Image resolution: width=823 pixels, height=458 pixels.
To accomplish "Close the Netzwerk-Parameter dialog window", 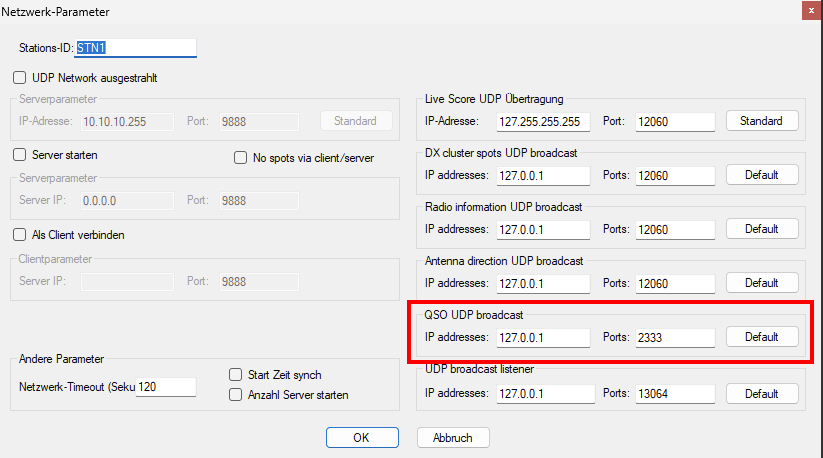I will pos(808,11).
